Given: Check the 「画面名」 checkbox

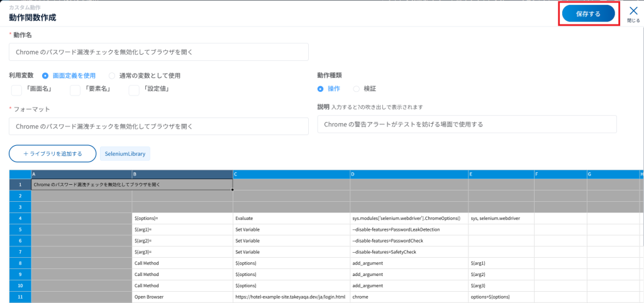Looking at the screenshot, I should pyautogui.click(x=16, y=90).
